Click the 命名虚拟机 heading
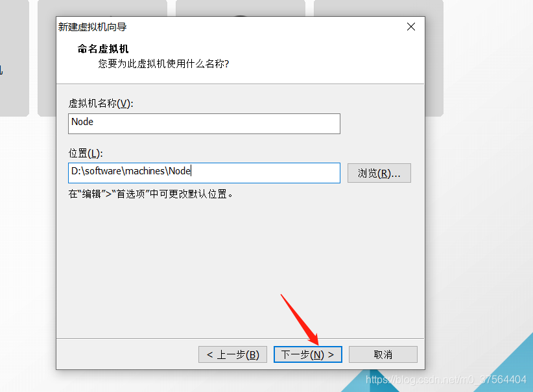 click(x=103, y=49)
